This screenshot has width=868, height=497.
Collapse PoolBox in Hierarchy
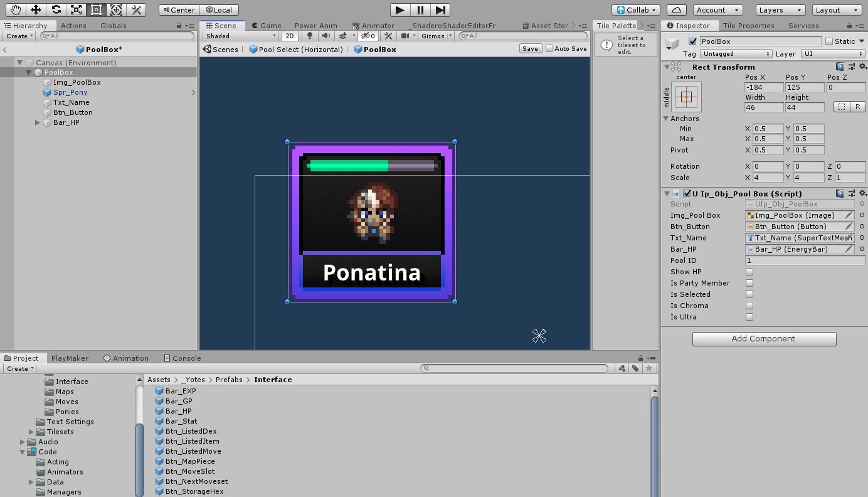(29, 73)
